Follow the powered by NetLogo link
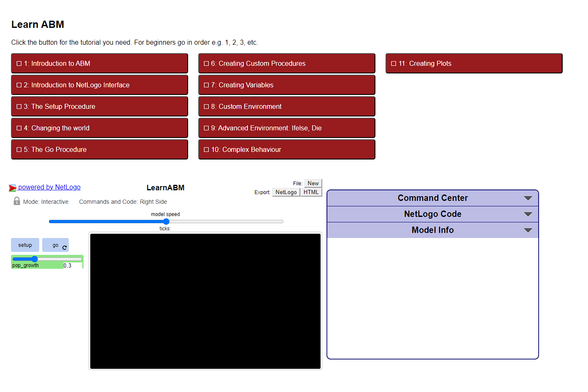Image resolution: width=588 pixels, height=392 pixels. point(49,187)
